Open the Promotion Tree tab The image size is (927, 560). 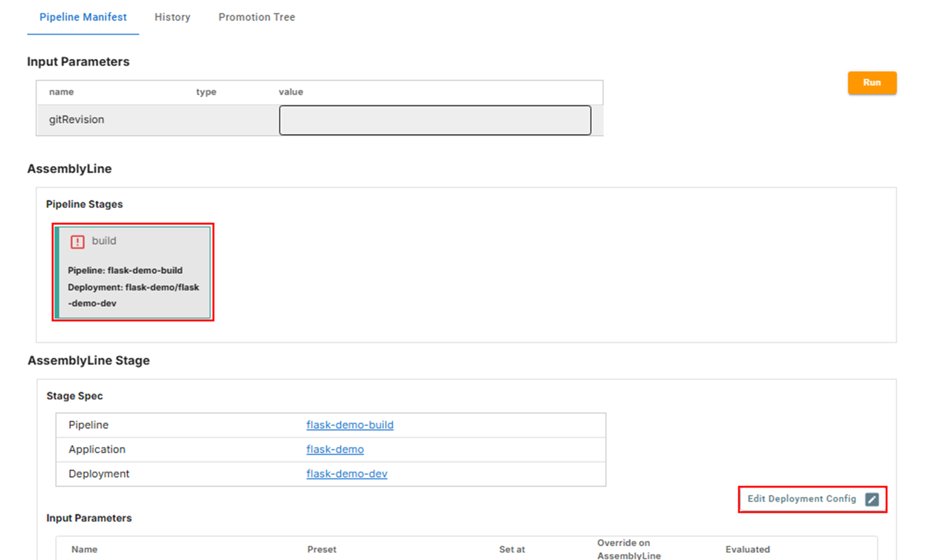click(256, 17)
